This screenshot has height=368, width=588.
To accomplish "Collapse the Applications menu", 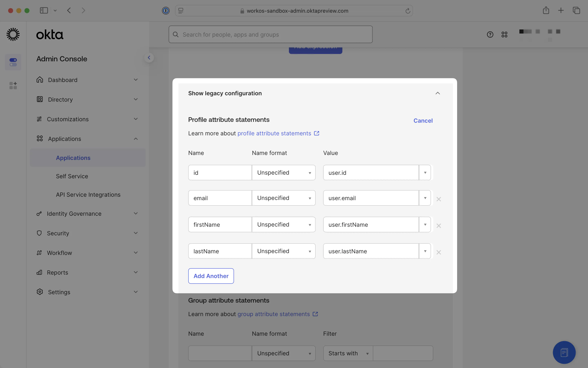I will point(136,139).
